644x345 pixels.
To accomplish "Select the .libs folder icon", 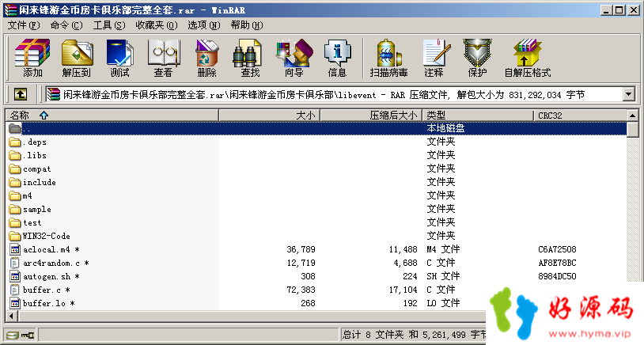I will (x=15, y=156).
